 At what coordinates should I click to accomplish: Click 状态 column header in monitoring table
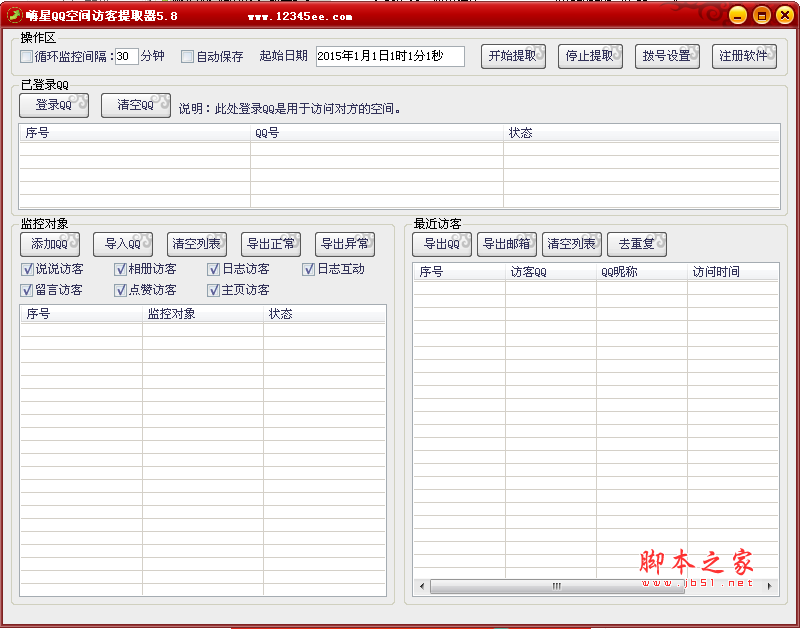[x=324, y=314]
